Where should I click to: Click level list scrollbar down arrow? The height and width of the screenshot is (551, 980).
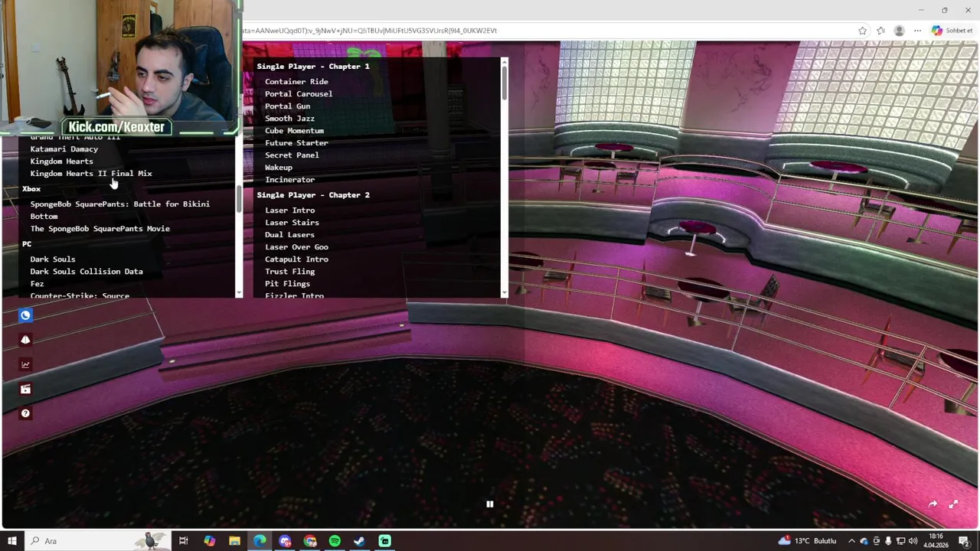coord(504,293)
